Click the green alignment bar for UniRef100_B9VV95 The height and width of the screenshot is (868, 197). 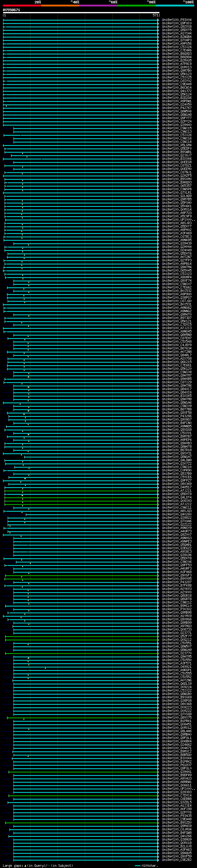click(82, 579)
